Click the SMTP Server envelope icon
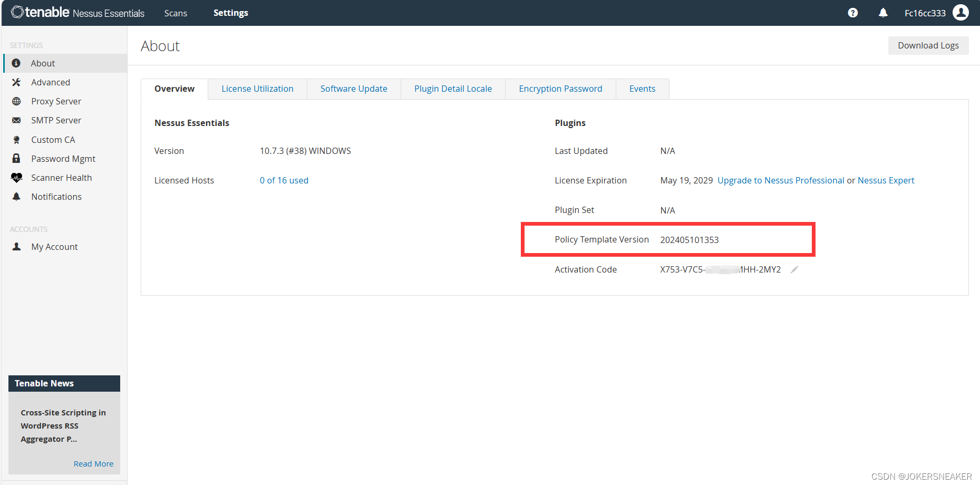The image size is (980, 485). point(16,120)
